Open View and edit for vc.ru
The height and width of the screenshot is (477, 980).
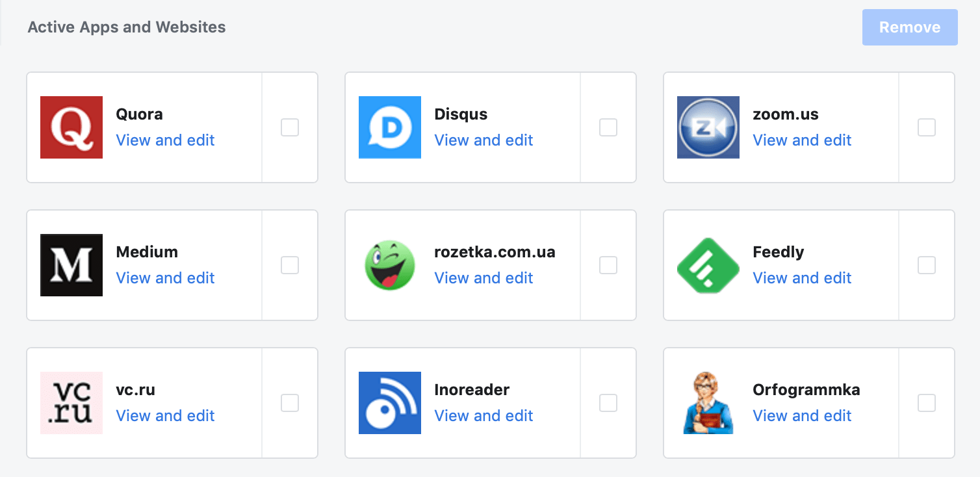click(x=165, y=416)
